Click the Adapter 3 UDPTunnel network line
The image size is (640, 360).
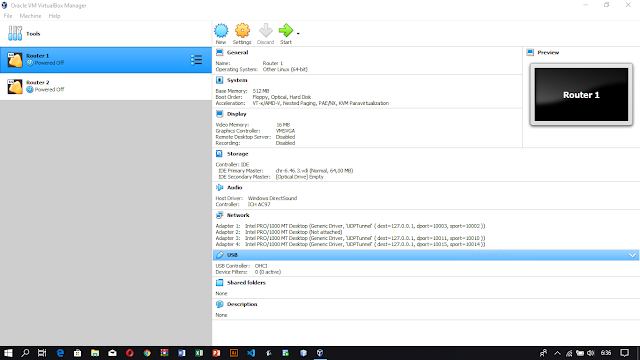tap(350, 238)
